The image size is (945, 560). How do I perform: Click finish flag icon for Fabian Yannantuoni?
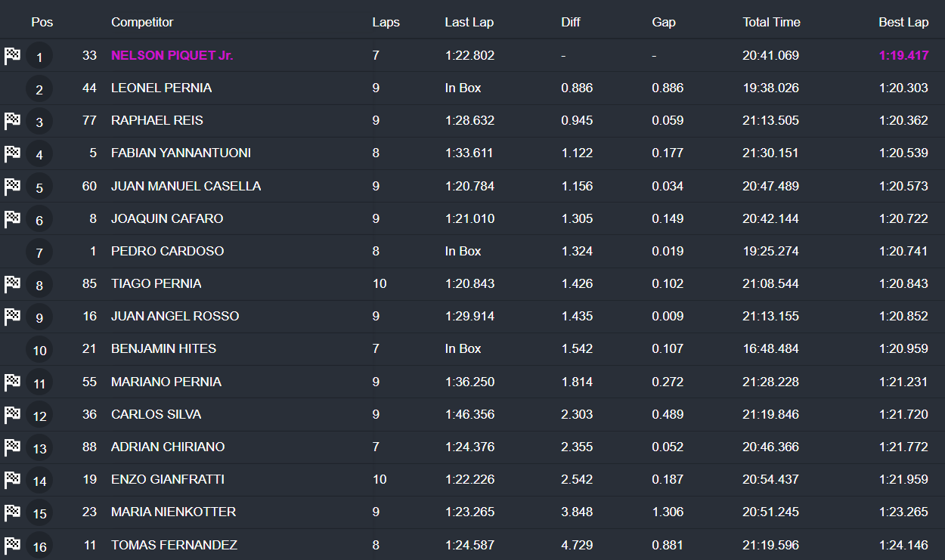[x=12, y=153]
